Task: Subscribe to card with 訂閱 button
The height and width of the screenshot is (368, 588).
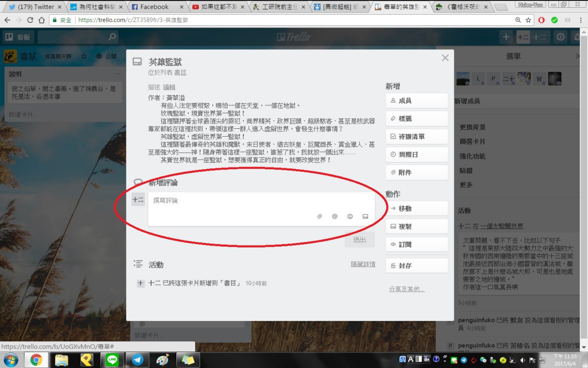Action: [x=417, y=245]
